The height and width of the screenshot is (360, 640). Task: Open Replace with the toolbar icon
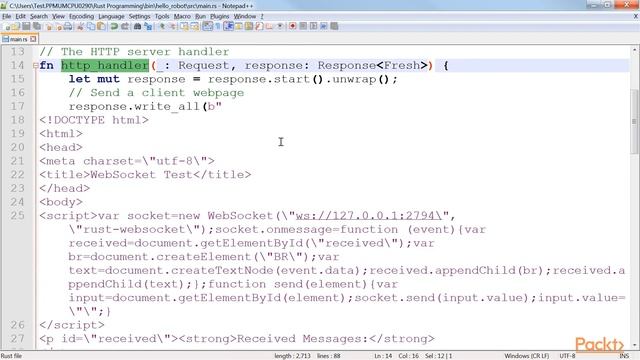tap(149, 27)
